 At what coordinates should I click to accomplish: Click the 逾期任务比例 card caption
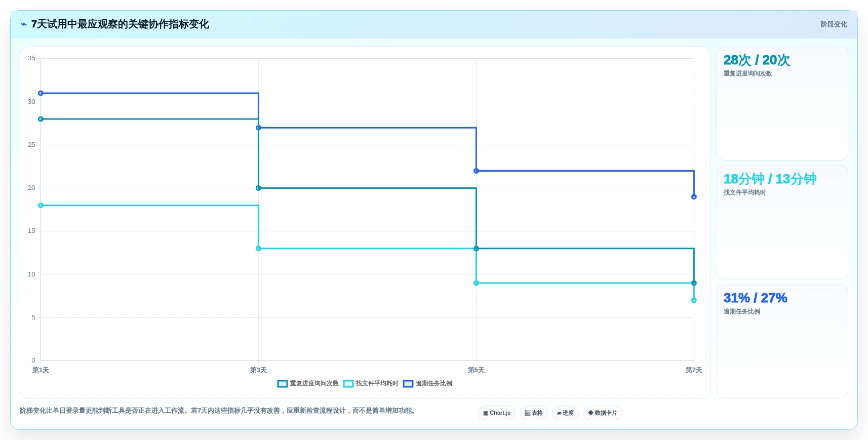pos(741,312)
